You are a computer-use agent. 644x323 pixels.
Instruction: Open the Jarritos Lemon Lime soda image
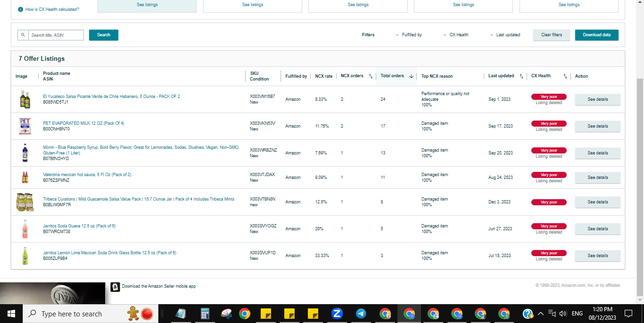click(x=25, y=256)
